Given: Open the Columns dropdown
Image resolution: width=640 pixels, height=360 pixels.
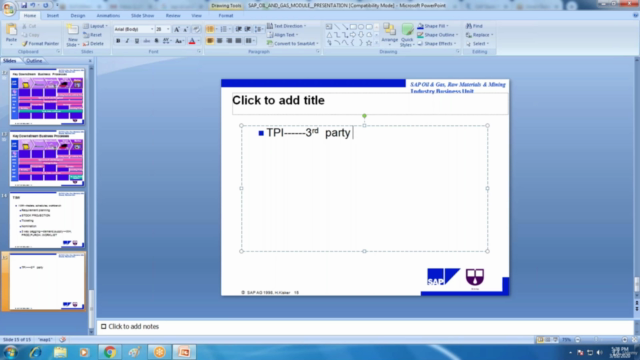Looking at the screenshot, I should [x=250, y=41].
